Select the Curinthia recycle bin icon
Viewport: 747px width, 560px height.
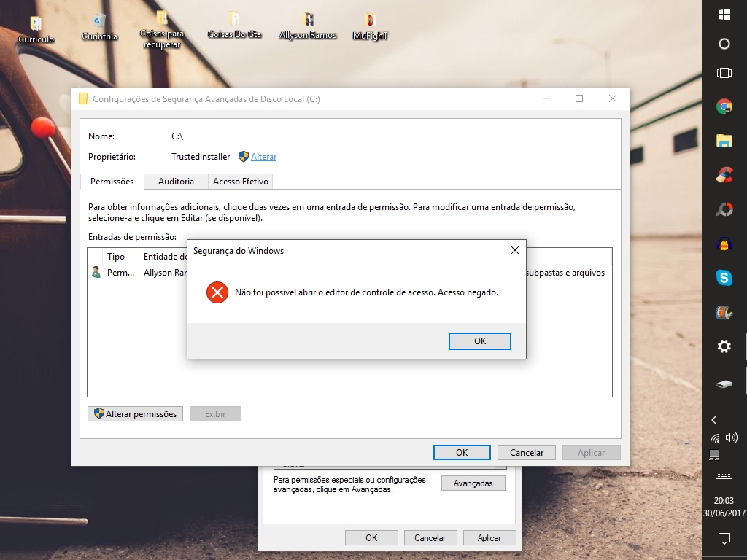pyautogui.click(x=99, y=27)
